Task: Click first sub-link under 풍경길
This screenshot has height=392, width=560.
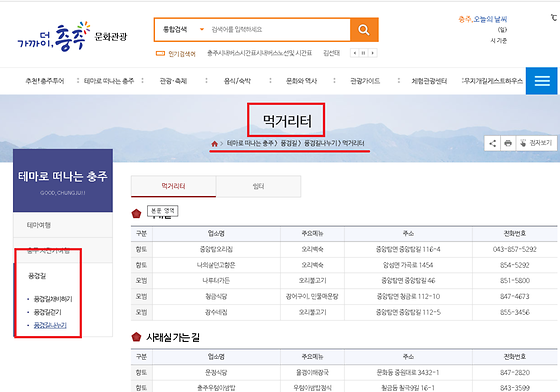Action: pos(53,299)
